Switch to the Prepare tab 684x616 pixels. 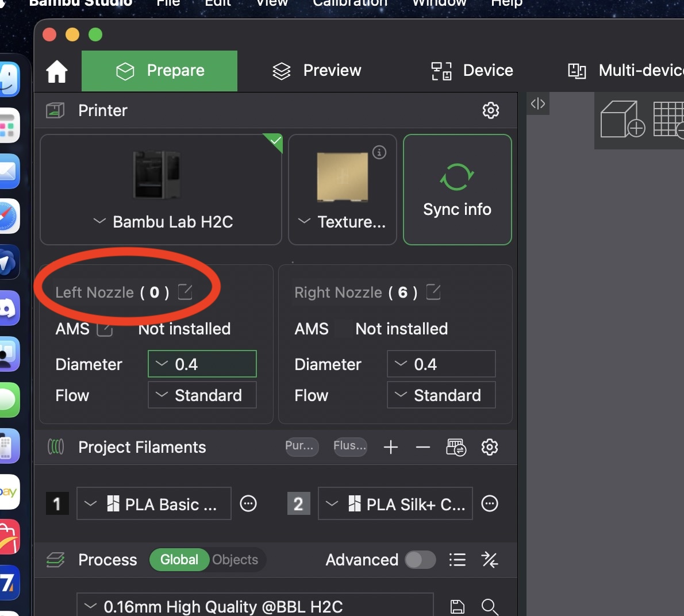[x=159, y=71]
